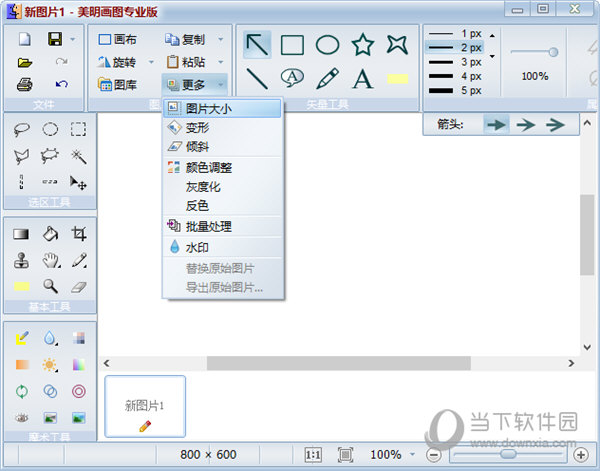Choose the second arrowhead style

click(526, 125)
